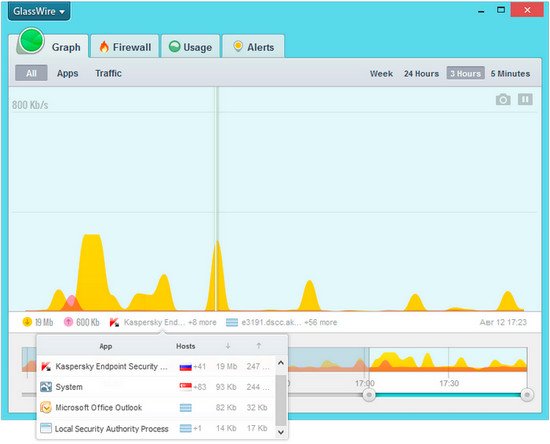
Task: Open the Usage tab
Action: coord(190,47)
